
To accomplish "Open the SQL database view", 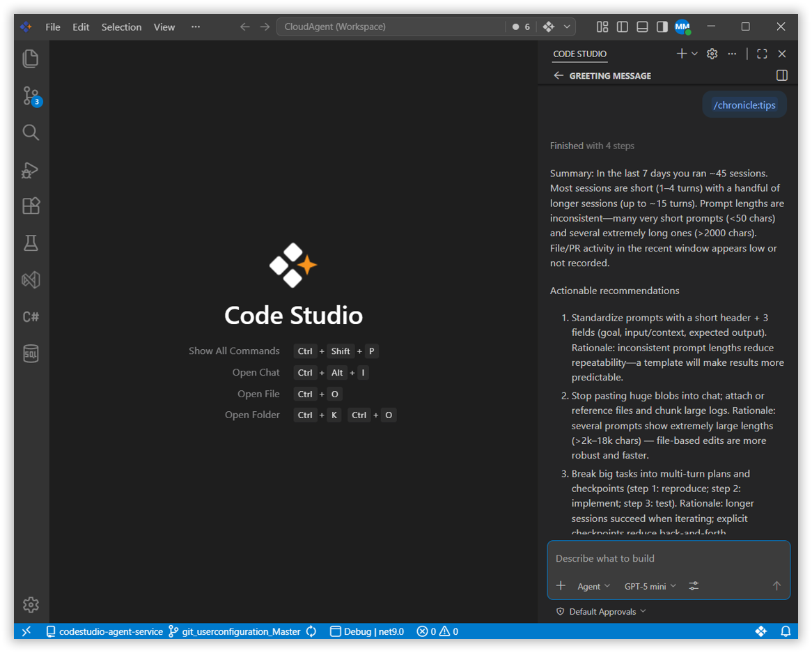I will click(x=31, y=353).
